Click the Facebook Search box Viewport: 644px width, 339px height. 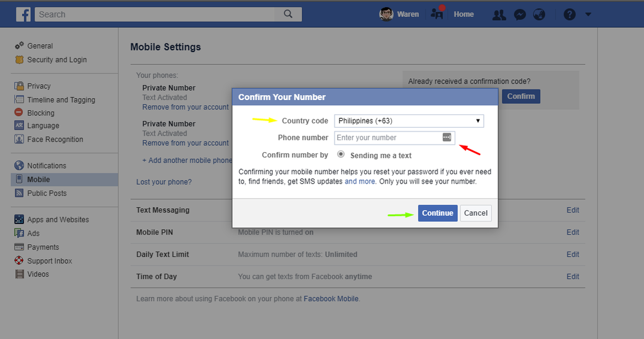(x=155, y=14)
